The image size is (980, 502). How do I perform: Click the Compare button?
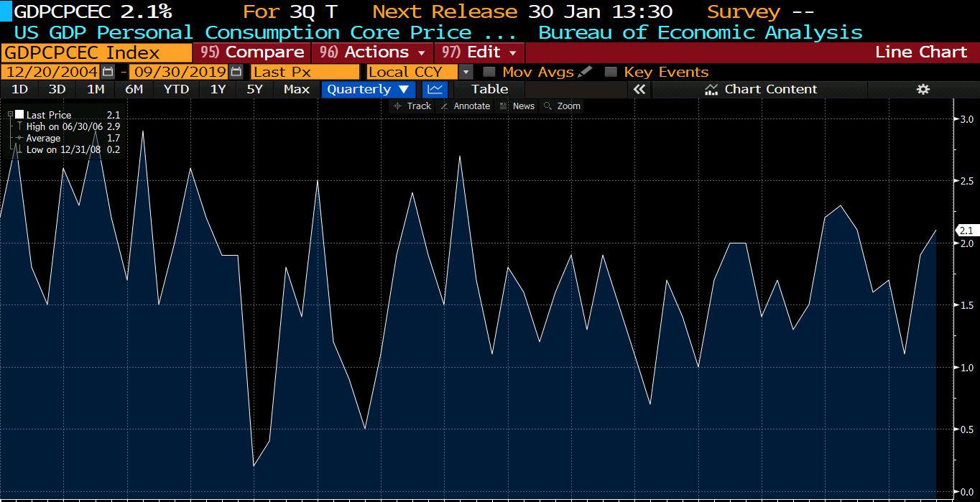coord(251,52)
